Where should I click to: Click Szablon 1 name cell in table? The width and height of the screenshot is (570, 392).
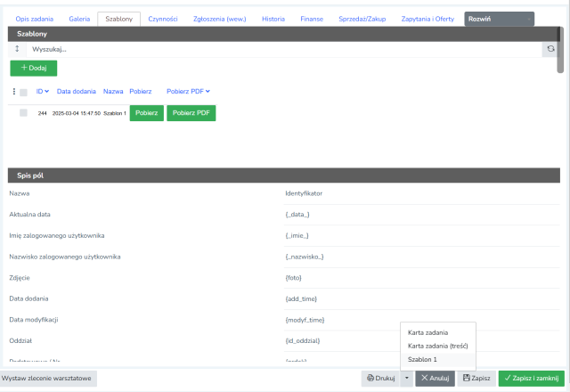coord(115,113)
